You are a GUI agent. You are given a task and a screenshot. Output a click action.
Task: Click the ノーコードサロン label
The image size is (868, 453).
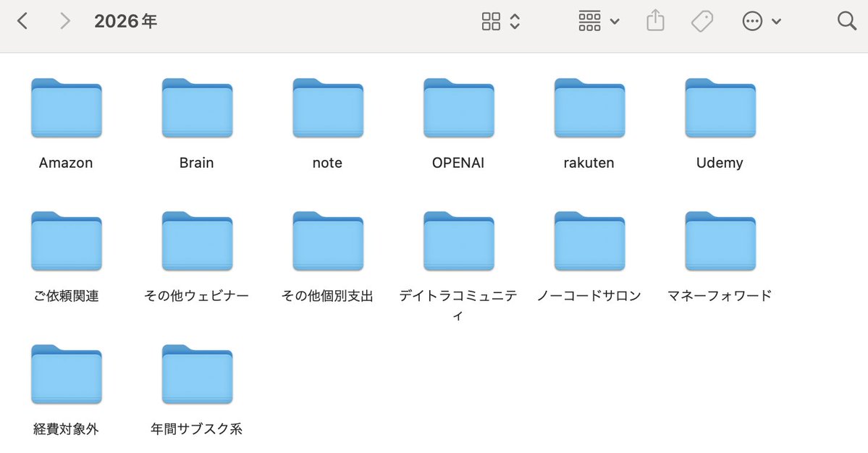click(589, 296)
